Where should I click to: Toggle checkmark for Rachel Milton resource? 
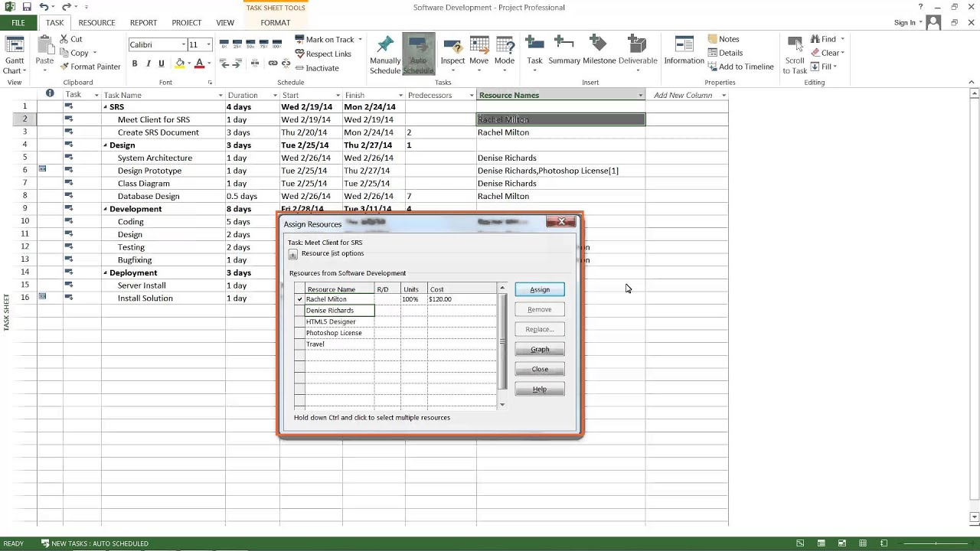click(x=299, y=299)
